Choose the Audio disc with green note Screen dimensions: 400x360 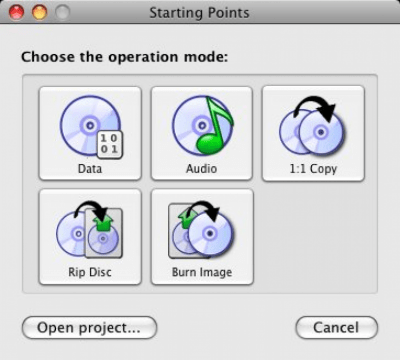coord(203,126)
